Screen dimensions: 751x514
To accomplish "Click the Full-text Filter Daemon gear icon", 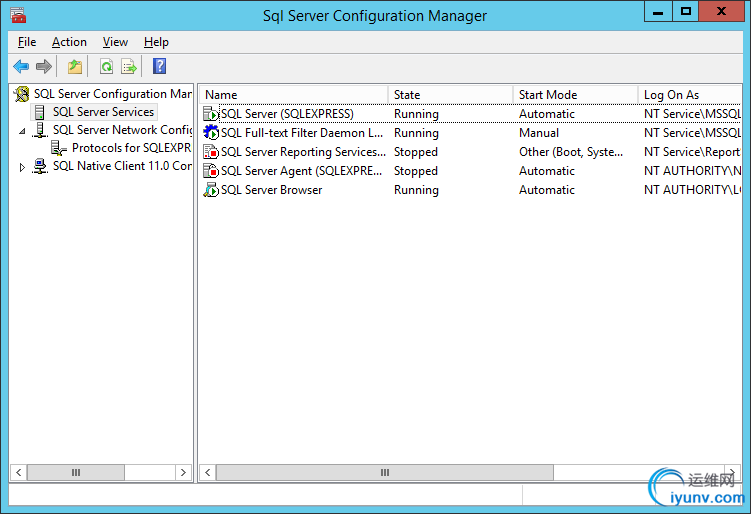I will [x=211, y=133].
